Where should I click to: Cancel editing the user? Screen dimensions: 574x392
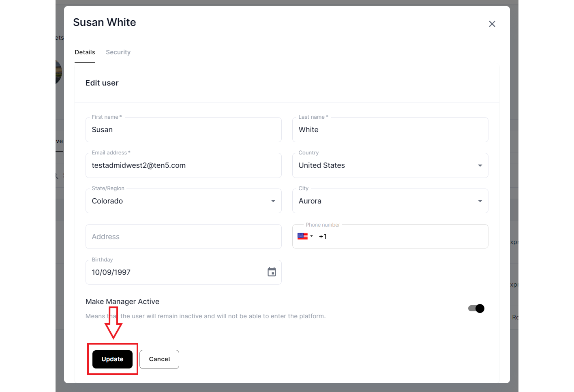pos(159,359)
